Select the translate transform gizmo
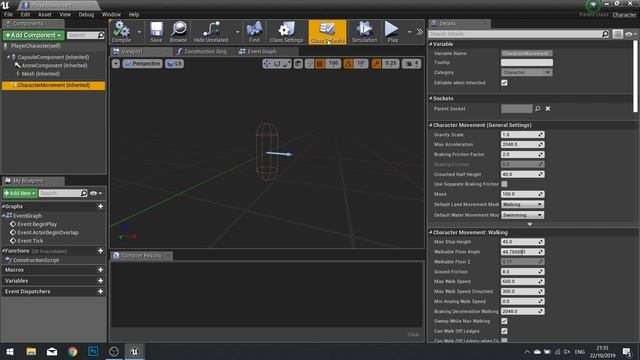The image size is (640, 360). pos(267,64)
